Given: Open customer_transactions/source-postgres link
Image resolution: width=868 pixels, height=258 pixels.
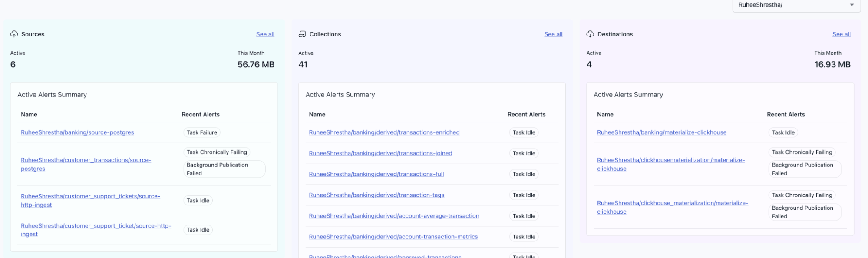Looking at the screenshot, I should [86, 164].
